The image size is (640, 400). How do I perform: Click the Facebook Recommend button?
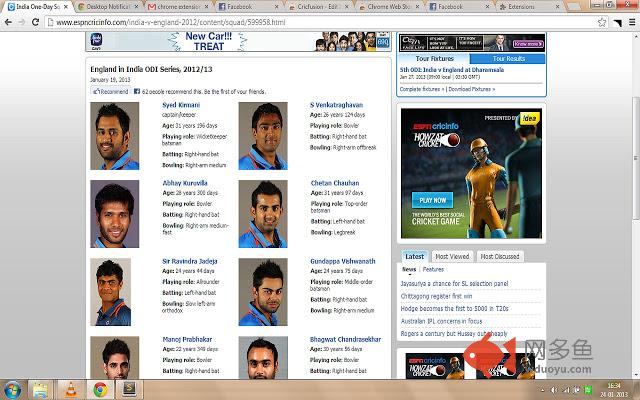pyautogui.click(x=110, y=91)
